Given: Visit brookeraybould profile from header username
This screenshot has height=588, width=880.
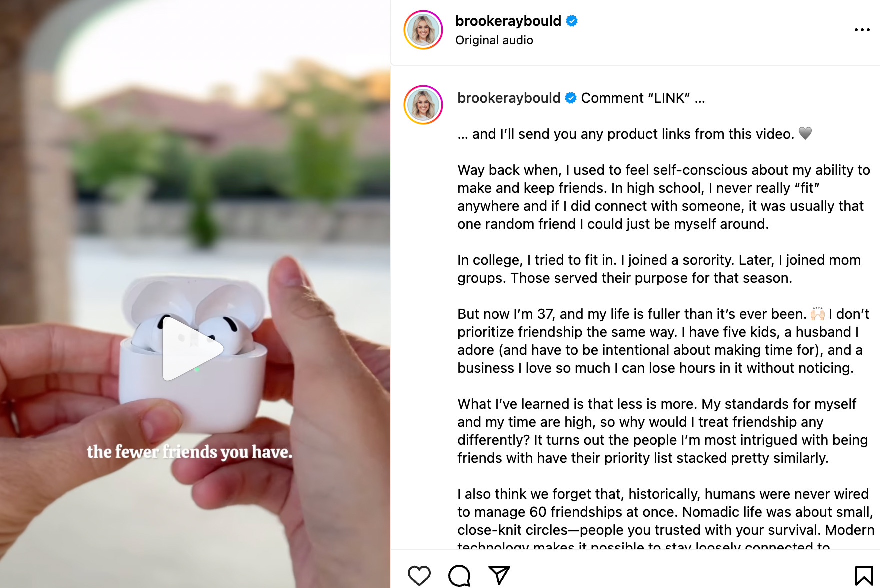Looking at the screenshot, I should (508, 21).
